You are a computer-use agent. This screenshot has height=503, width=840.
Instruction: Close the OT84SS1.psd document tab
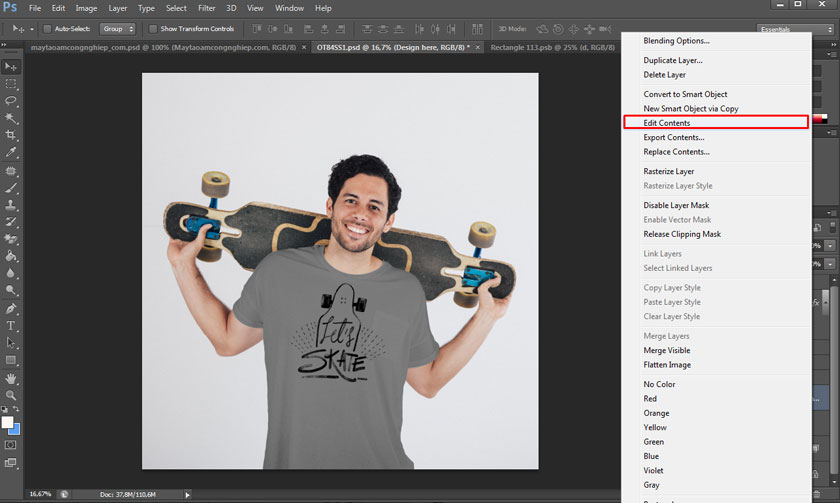478,48
